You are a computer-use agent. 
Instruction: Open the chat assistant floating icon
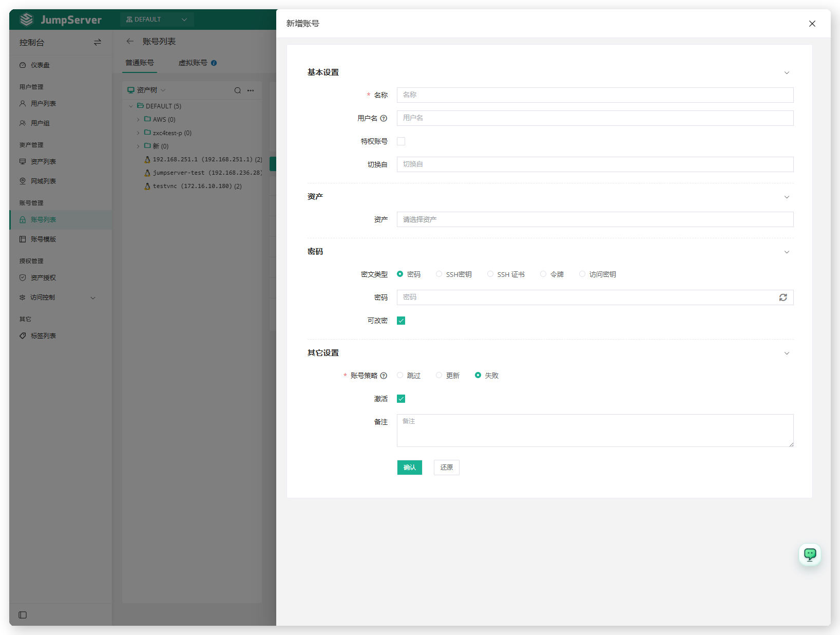[x=810, y=554]
